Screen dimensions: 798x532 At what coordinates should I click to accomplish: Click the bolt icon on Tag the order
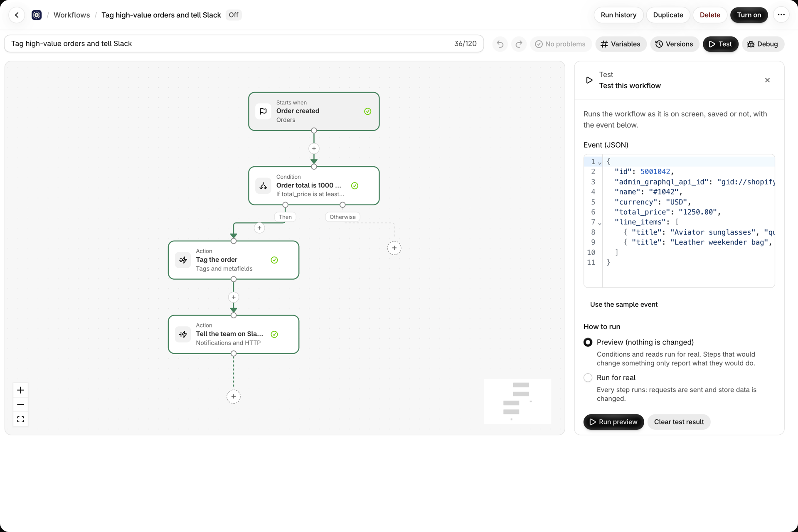click(183, 260)
